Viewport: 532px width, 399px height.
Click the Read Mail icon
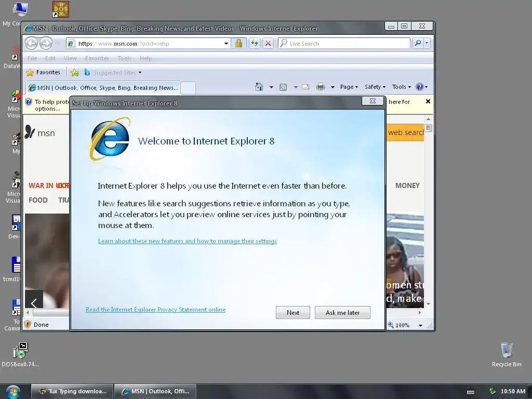(x=305, y=87)
